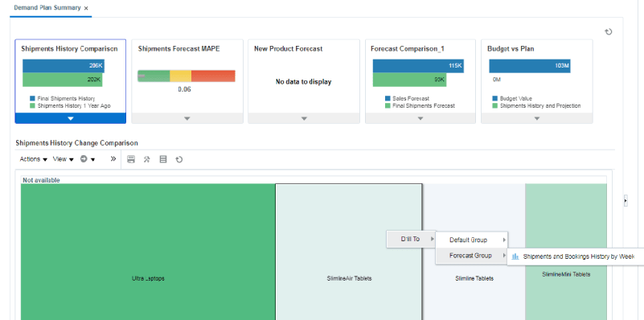The image size is (644, 320).
Task: Click the save layout toolbar icon
Action: [131, 159]
